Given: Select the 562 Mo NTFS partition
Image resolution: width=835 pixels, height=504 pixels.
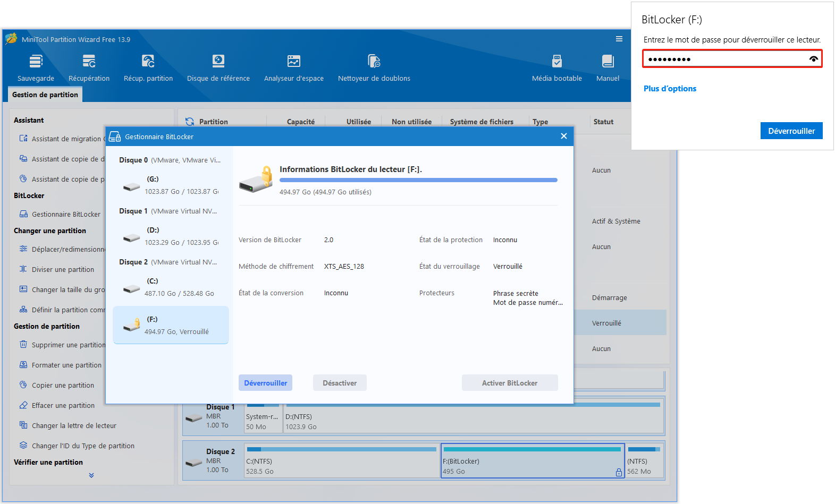Looking at the screenshot, I should pyautogui.click(x=645, y=461).
